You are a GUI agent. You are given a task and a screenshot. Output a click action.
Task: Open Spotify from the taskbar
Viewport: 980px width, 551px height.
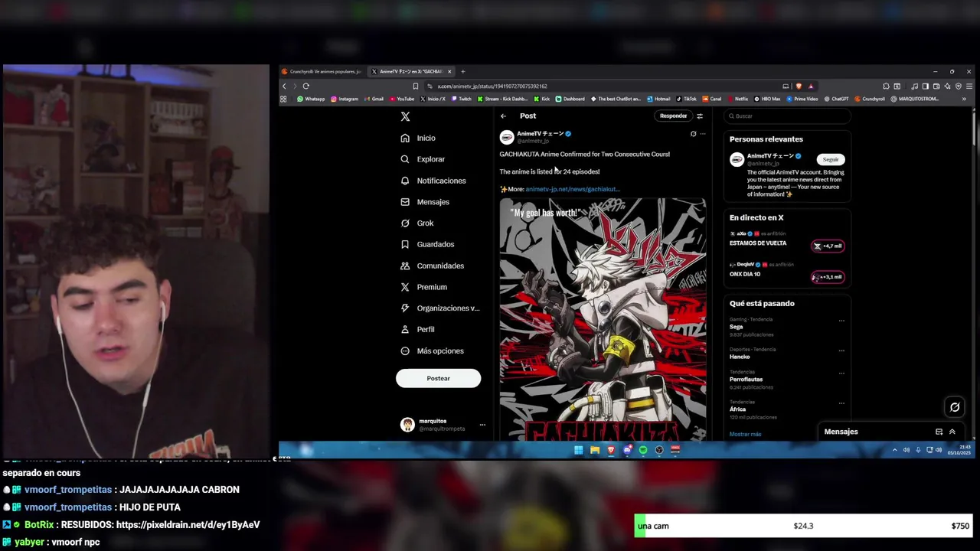(x=643, y=450)
